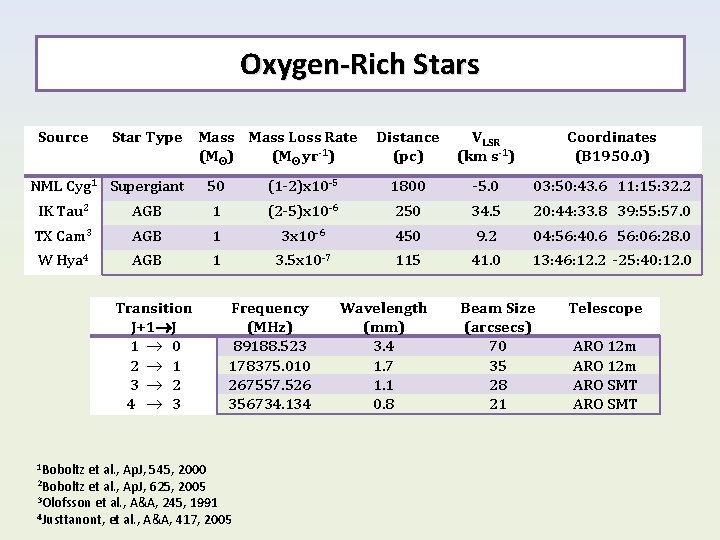Click the distance value '450'
This screenshot has height=540, width=720.
coord(408,236)
